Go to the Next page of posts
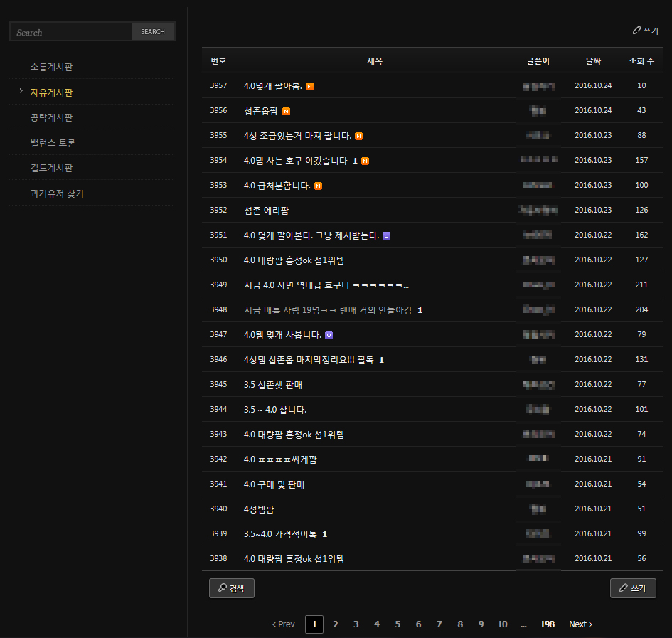This screenshot has height=638, width=672. pyautogui.click(x=580, y=624)
